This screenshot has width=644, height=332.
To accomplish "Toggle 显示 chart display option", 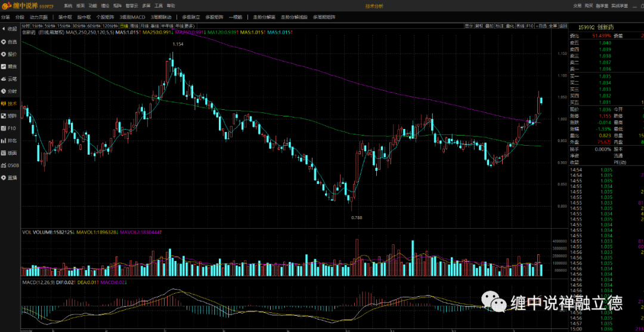I will coord(469,26).
